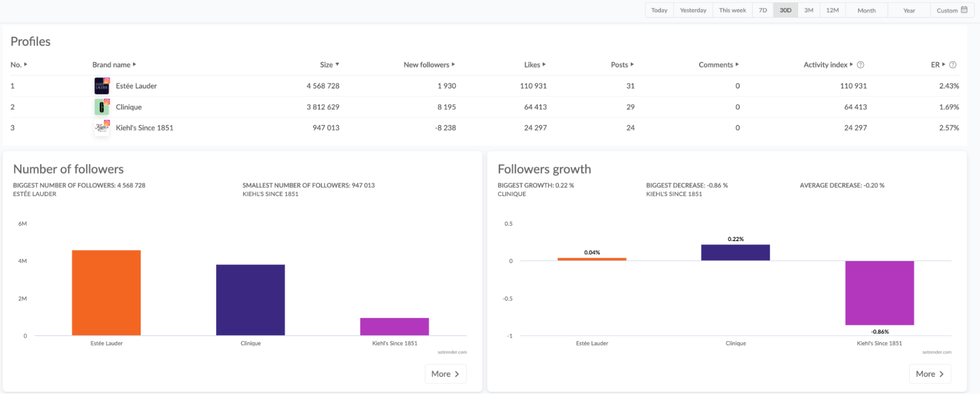Screen dimensions: 980x394
Task: Click the orange Estée Lauder followers bar
Action: pos(106,293)
